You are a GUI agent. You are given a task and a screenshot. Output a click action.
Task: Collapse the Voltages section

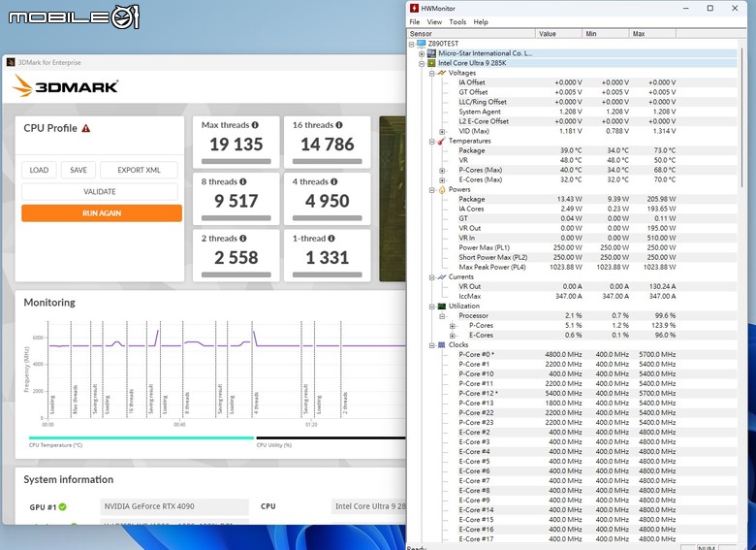click(x=432, y=74)
